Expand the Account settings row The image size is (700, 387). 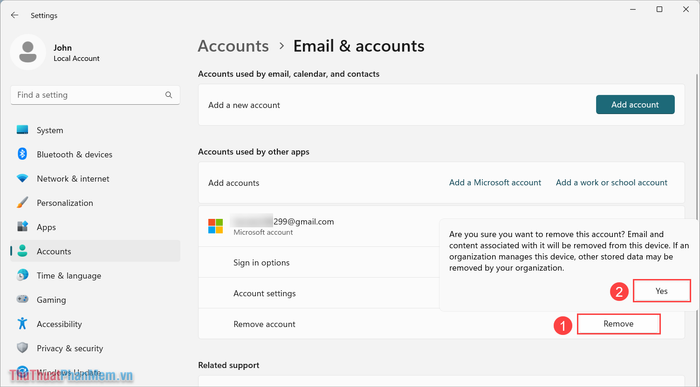(319, 293)
